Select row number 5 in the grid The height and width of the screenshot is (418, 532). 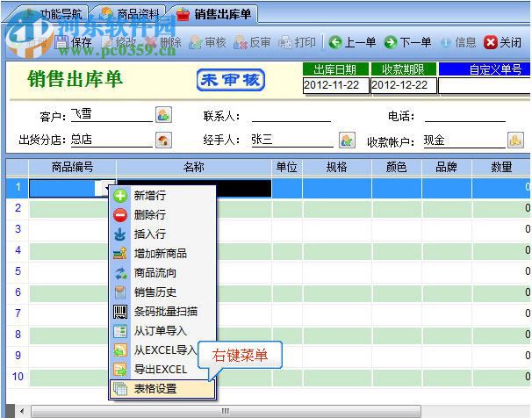click(18, 271)
